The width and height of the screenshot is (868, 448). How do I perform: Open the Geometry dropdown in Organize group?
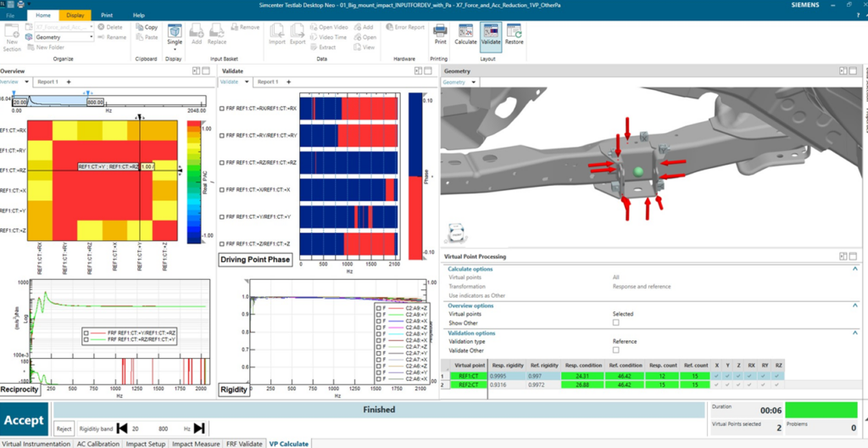[58, 37]
